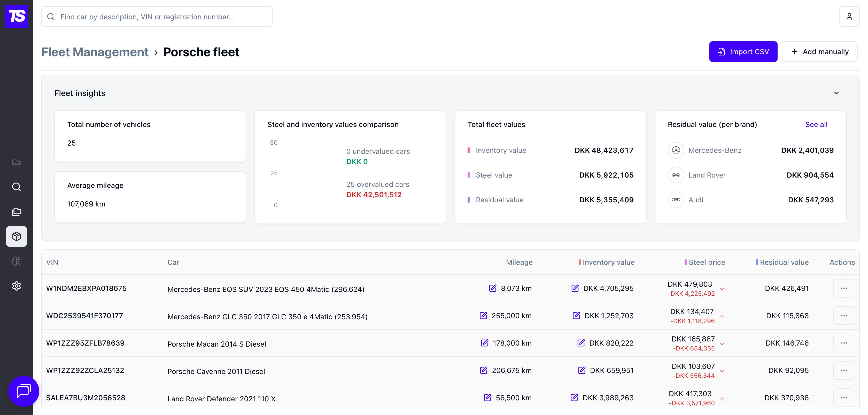Click Mercedes-Benz GLC 350 2017 car name

(267, 316)
